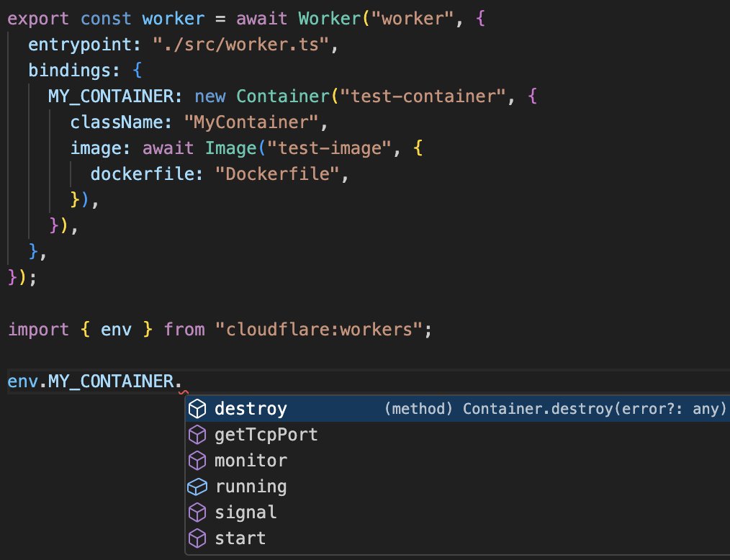This screenshot has width=730, height=560.
Task: Click the method cube icon beside destroy
Action: 197,409
